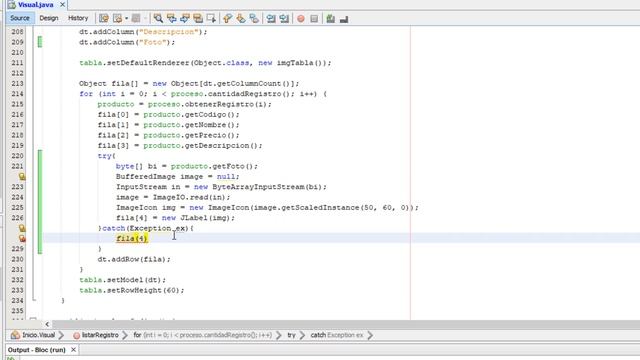Select the Output - Bloc (run) tab
This screenshot has width=640, height=360.
coord(37,350)
